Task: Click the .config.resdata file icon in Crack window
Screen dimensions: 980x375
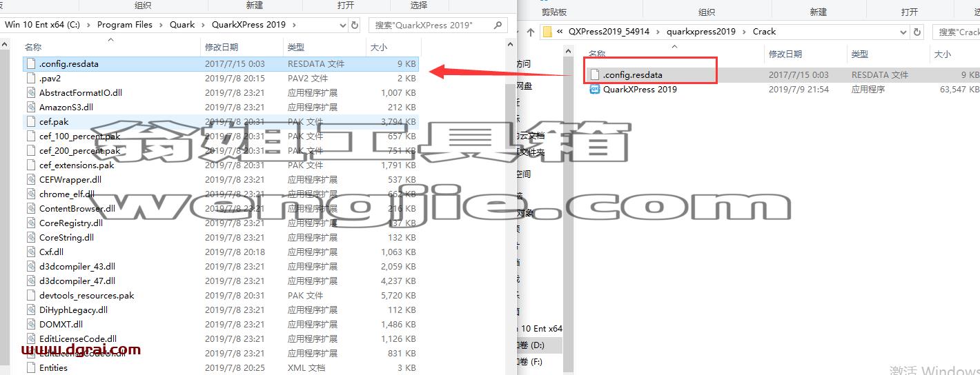Action: (595, 74)
